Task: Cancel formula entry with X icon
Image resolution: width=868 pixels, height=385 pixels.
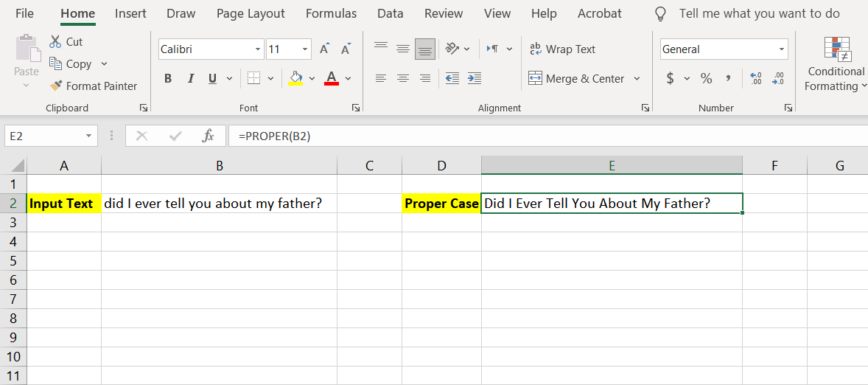Action: pyautogui.click(x=141, y=136)
